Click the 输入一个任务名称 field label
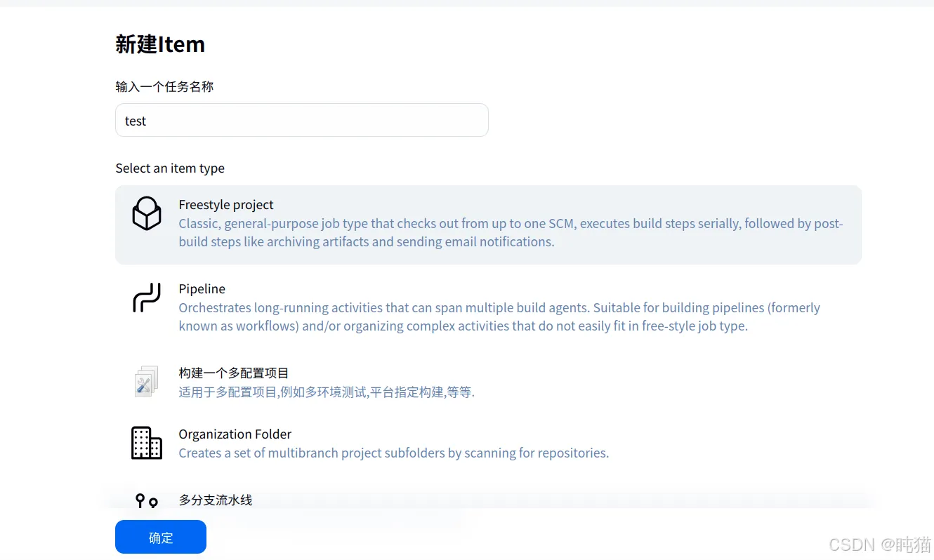This screenshot has height=560, width=934. coord(164,87)
